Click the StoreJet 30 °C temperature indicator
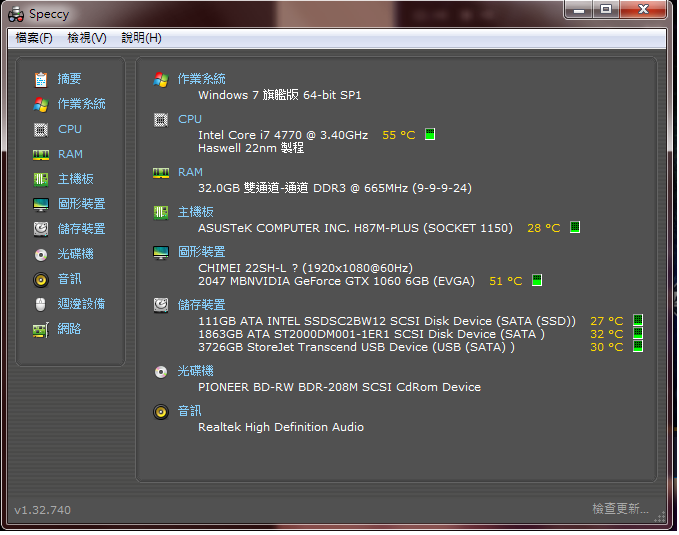Image resolution: width=679 pixels, height=535 pixels. coord(638,346)
